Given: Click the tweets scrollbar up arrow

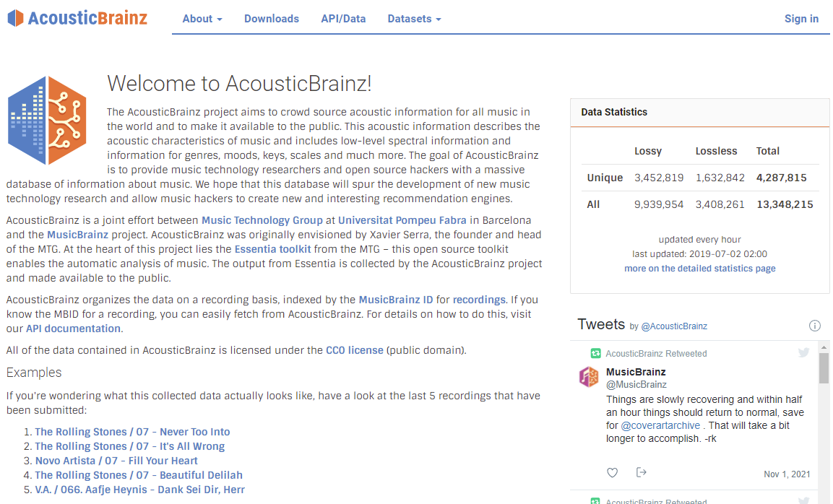Looking at the screenshot, I should 824,347.
